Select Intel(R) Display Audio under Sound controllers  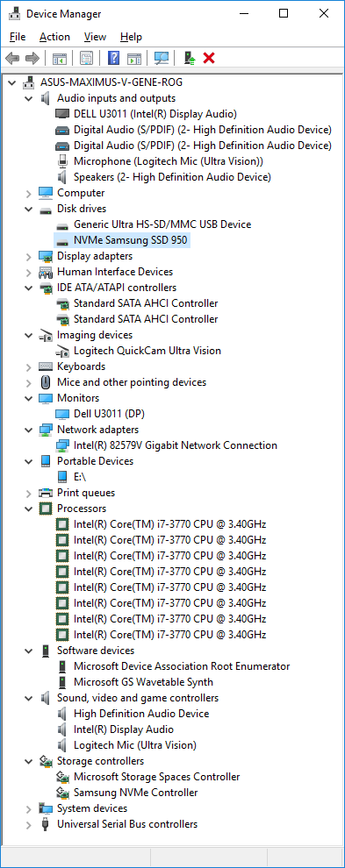124,729
